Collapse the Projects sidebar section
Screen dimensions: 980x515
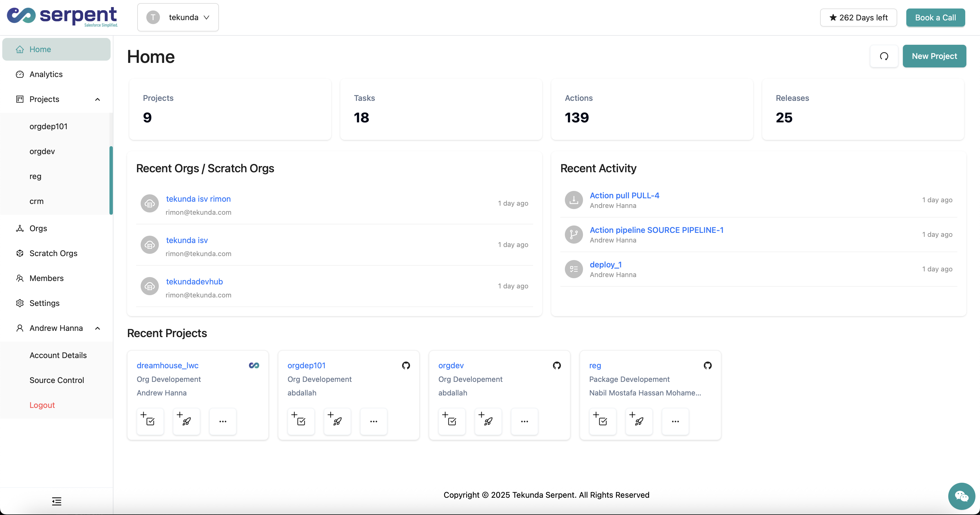tap(97, 99)
